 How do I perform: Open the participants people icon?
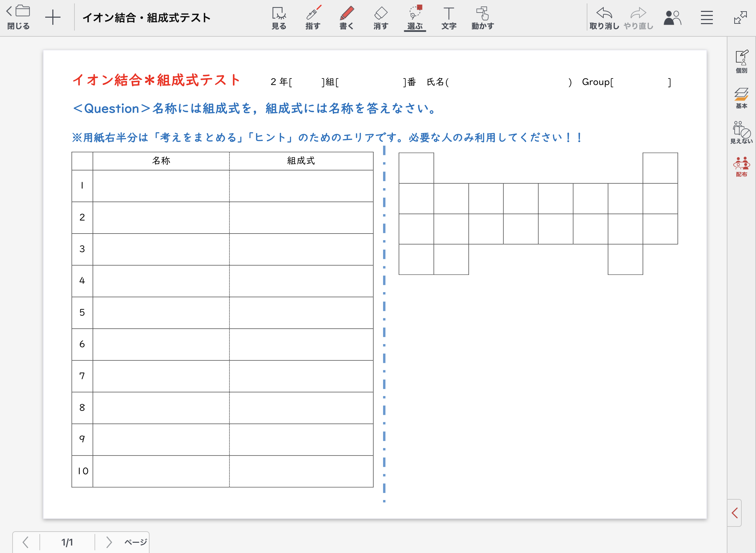click(x=672, y=18)
